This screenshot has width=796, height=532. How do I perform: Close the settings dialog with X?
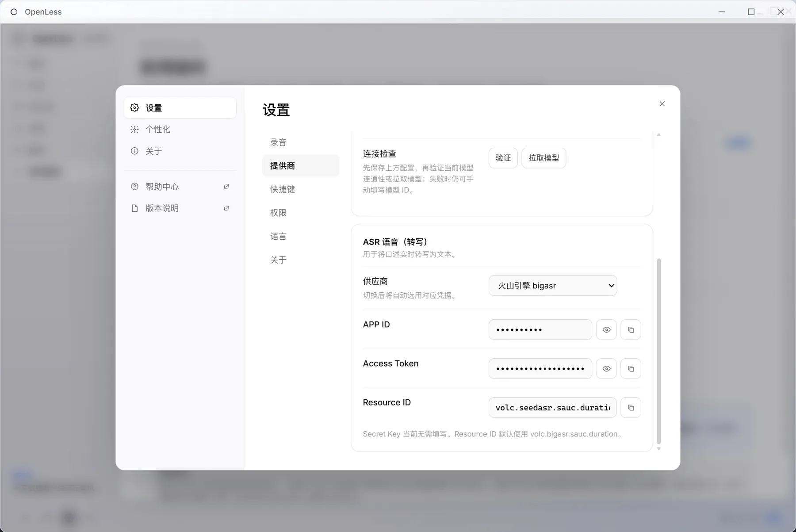(x=662, y=104)
